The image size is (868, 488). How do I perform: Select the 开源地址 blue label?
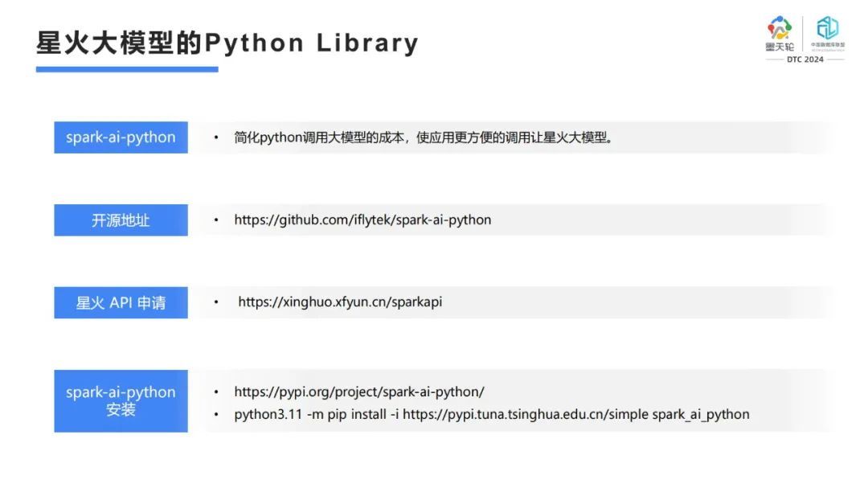pyautogui.click(x=121, y=220)
